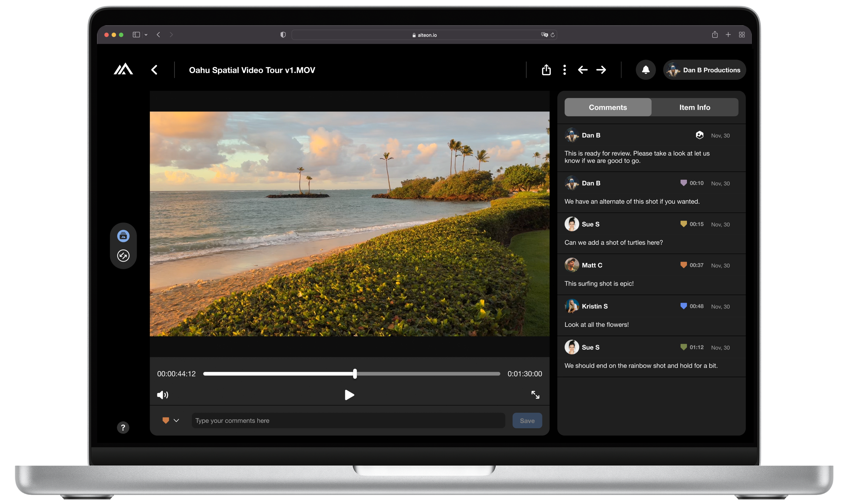Go to next item with right arrow
849x504 pixels.
click(601, 70)
